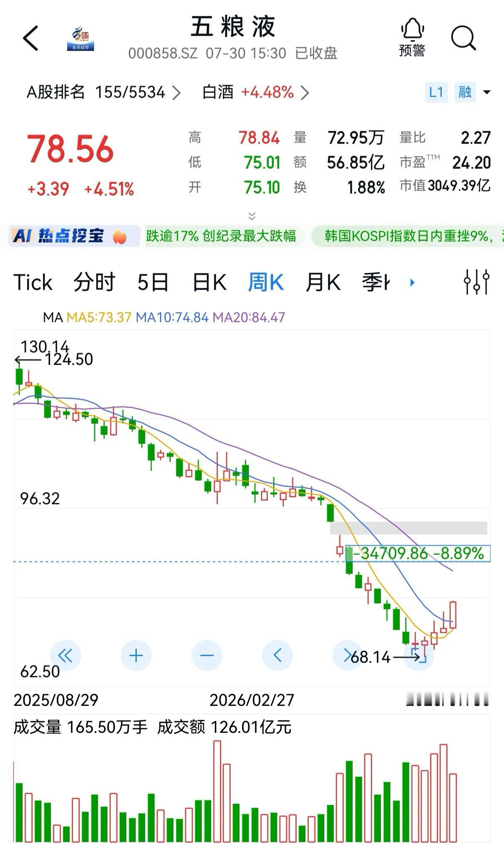Select the 周K tab
Screen dimensions: 504x849
click(x=266, y=282)
